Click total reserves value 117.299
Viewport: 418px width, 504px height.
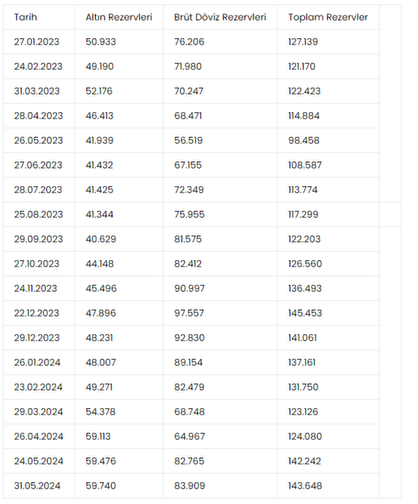click(303, 214)
